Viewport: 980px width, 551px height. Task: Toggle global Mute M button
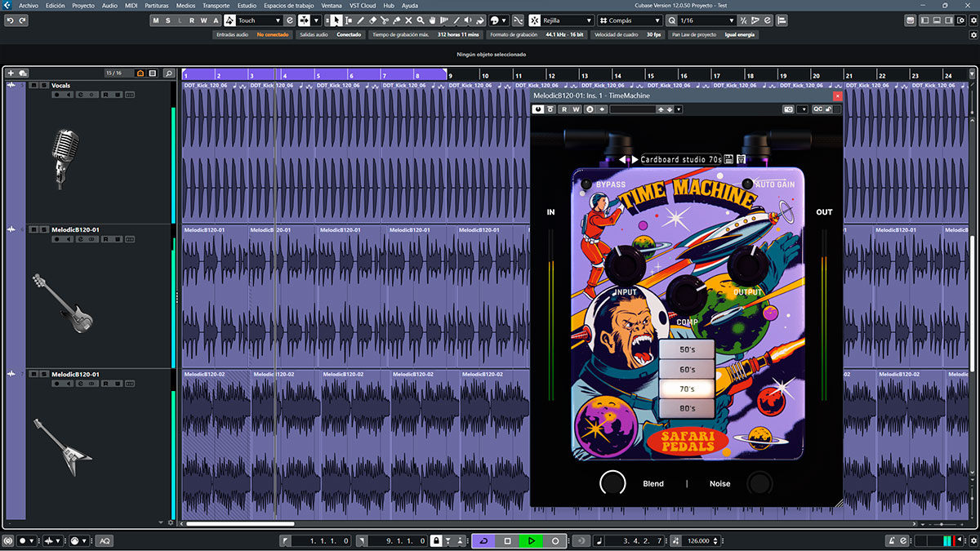coord(156,20)
